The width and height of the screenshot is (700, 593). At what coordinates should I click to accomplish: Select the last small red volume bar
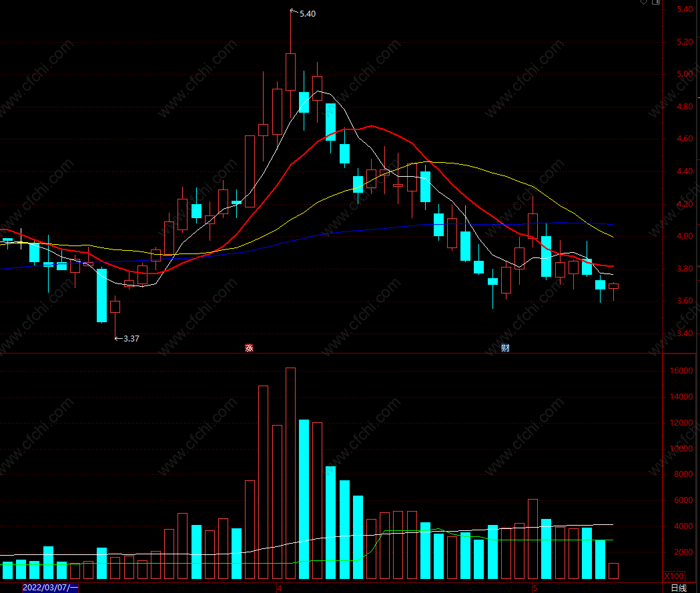tap(613, 571)
